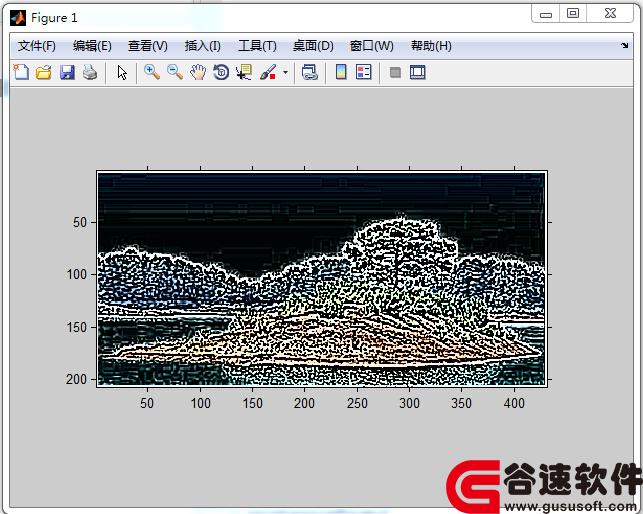Select the Edit Plot arrow tool
Viewport: 643px width, 514px height.
point(122,73)
